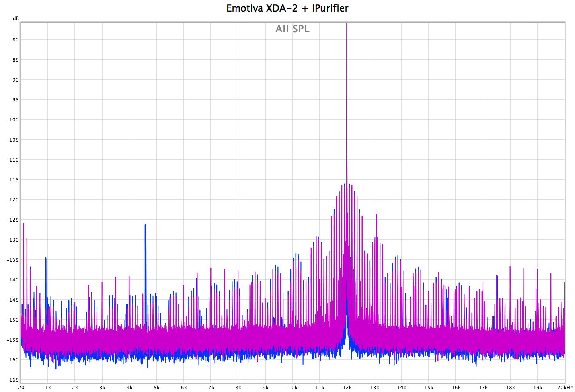Image resolution: width=575 pixels, height=392 pixels.
Task: Click the 11k frequency axis label
Action: click(320, 388)
